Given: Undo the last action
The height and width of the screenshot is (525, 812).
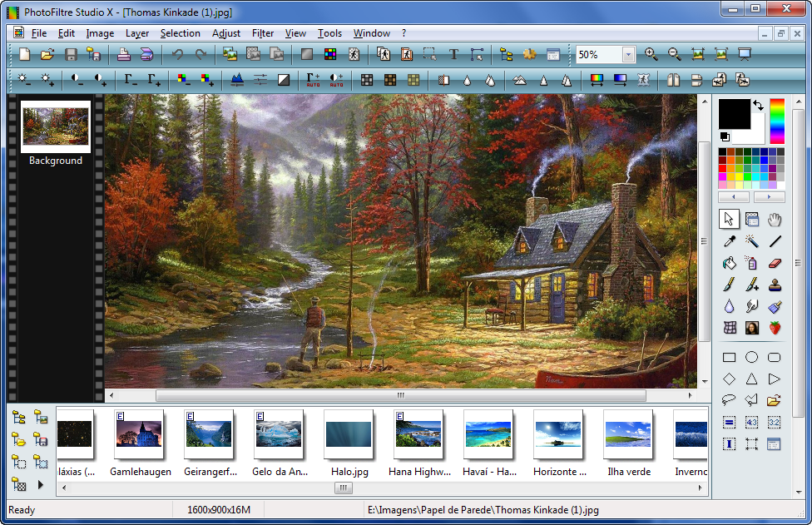Looking at the screenshot, I should point(177,53).
